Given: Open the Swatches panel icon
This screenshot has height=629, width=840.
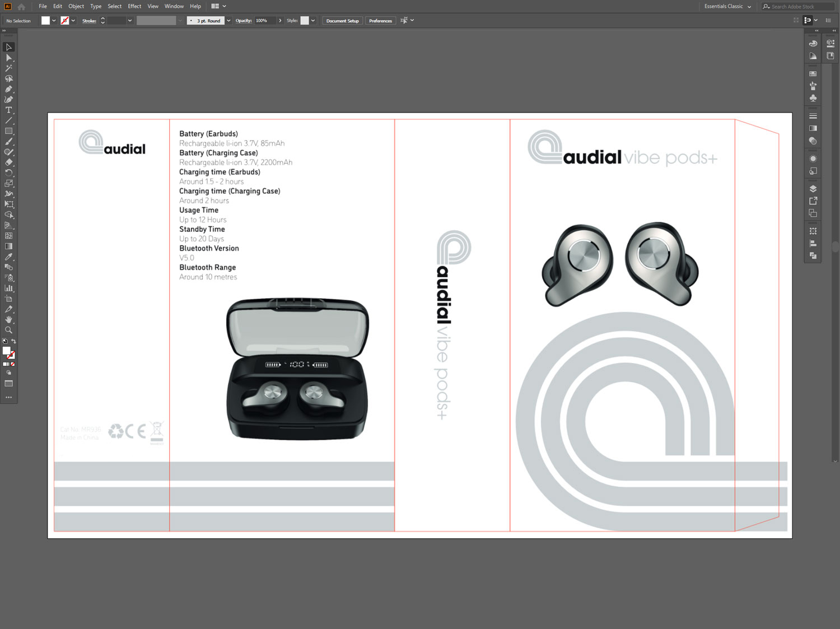Looking at the screenshot, I should point(813,74).
